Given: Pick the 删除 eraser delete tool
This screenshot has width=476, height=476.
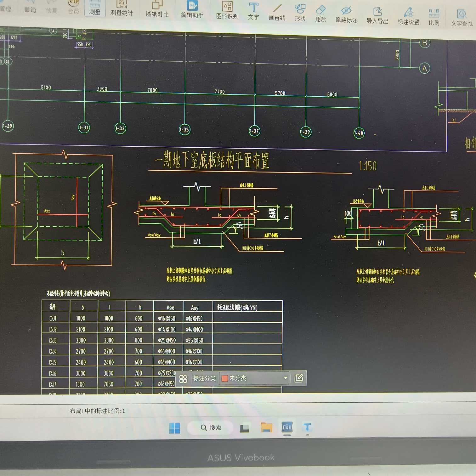Looking at the screenshot, I should (x=320, y=14).
